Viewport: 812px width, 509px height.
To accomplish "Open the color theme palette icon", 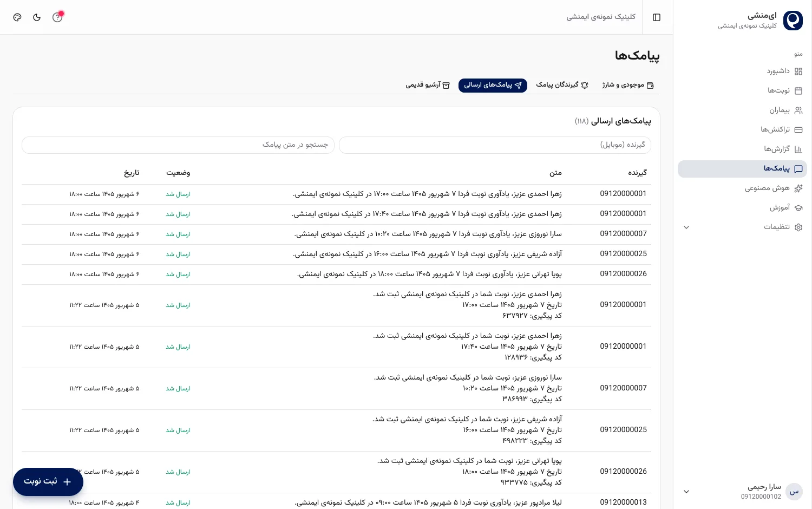I will point(17,17).
